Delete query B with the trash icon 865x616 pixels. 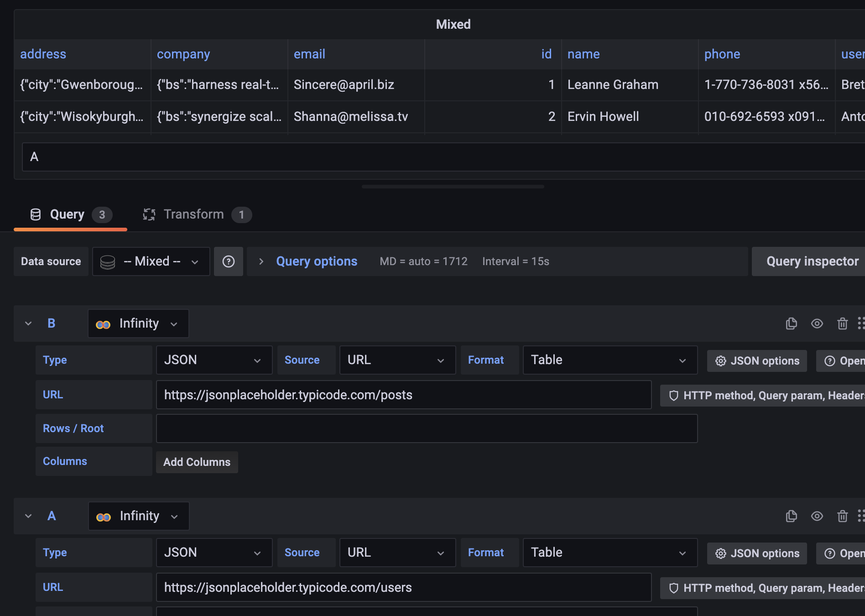click(843, 324)
